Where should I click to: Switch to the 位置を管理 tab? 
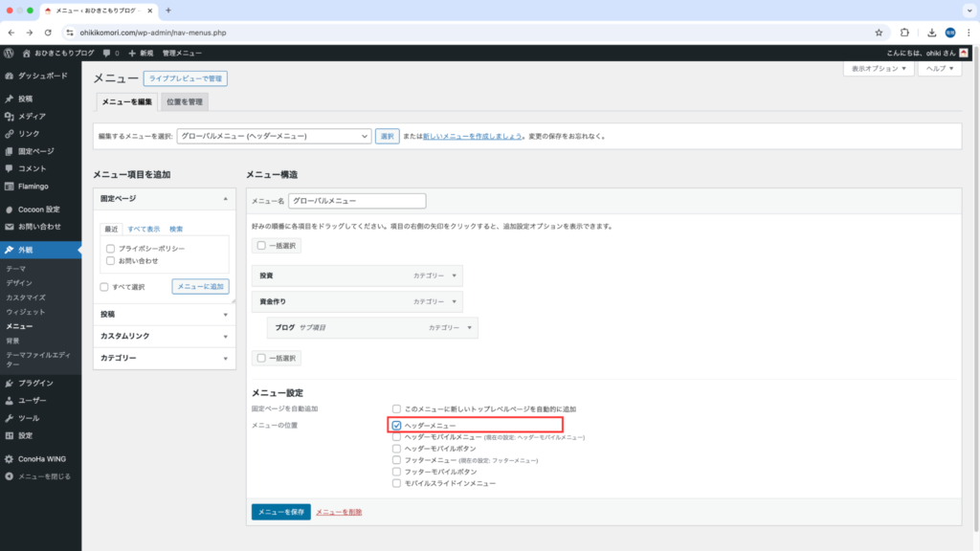183,102
